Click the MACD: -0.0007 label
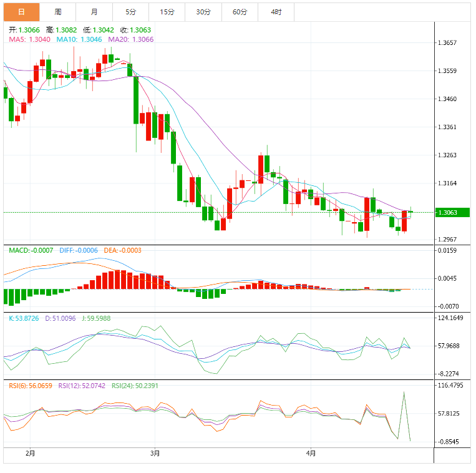The image size is (476, 473). tap(31, 250)
